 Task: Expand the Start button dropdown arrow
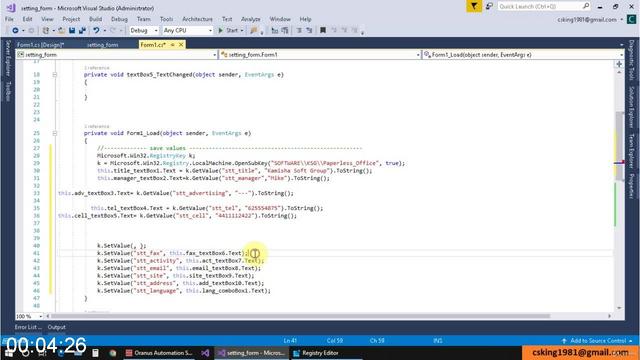242,31
